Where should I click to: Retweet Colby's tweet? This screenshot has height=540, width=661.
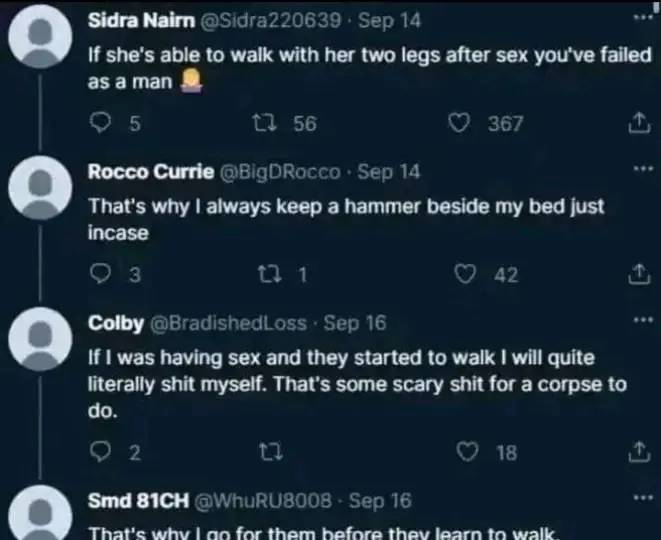267,453
